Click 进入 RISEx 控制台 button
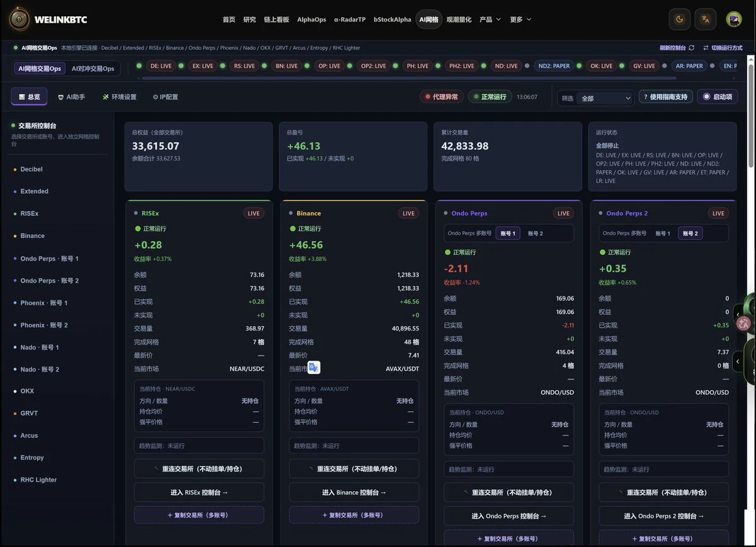Image resolution: width=756 pixels, height=547 pixels. point(199,492)
